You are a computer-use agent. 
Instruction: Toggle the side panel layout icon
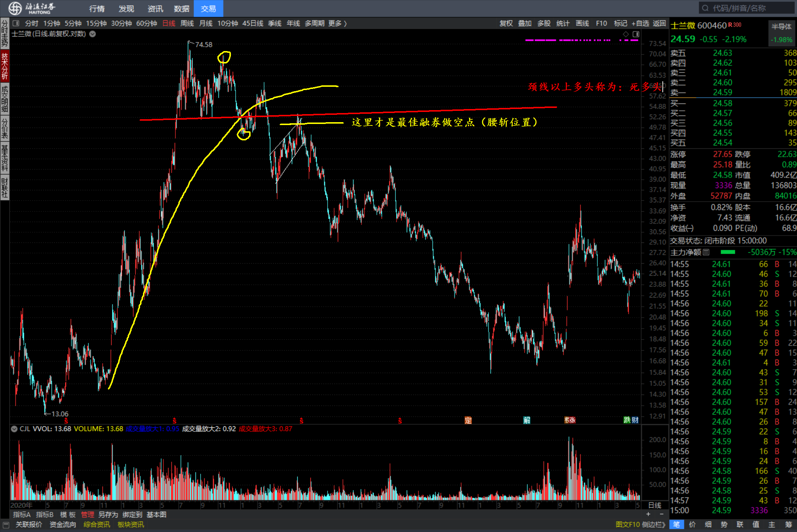636,34
